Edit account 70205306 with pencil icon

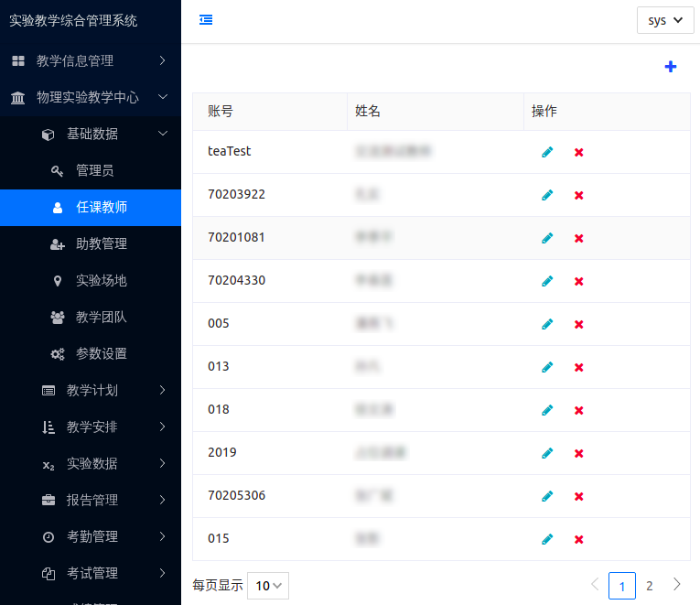coord(547,496)
